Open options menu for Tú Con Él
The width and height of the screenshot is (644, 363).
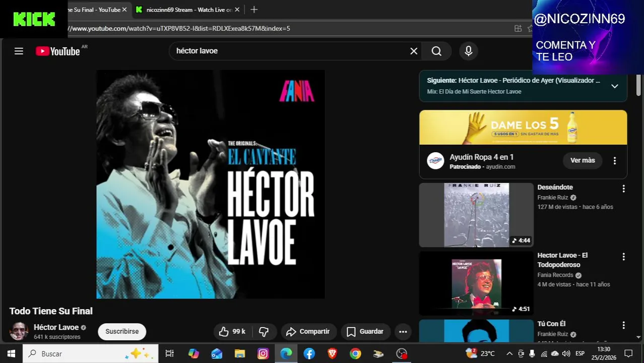click(x=623, y=325)
